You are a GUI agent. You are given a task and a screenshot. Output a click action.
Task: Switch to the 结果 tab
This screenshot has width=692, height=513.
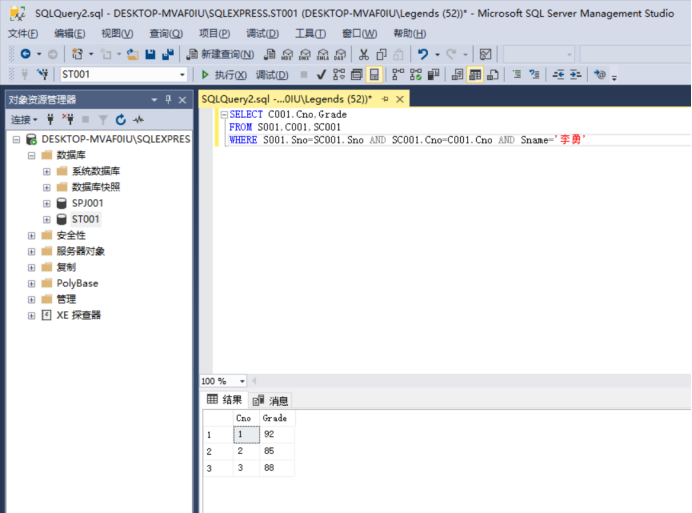(x=225, y=400)
